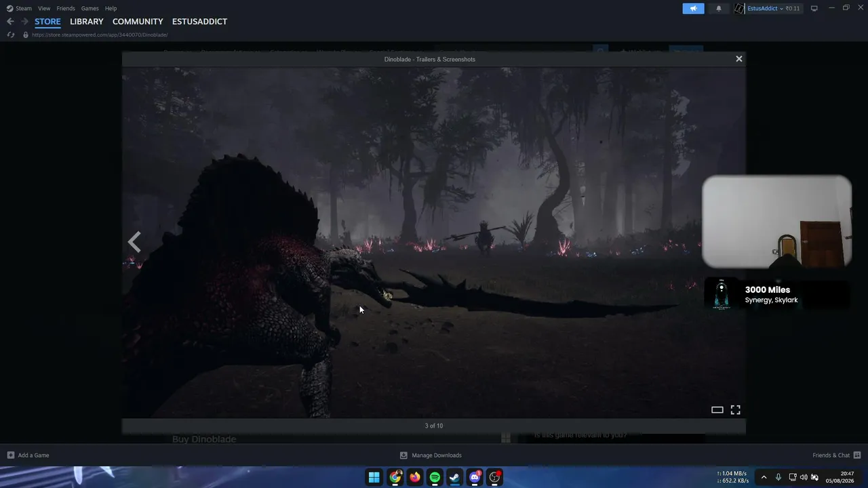Click the Steam taskbar icon
The image size is (868, 488).
coord(455,477)
